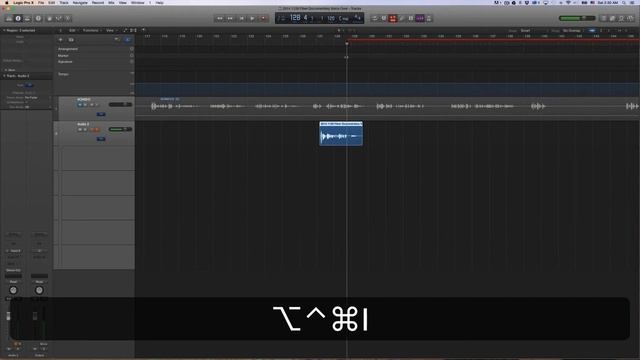Open the Navigate menu
Image resolution: width=640 pixels, height=360 pixels.
pos(80,2)
